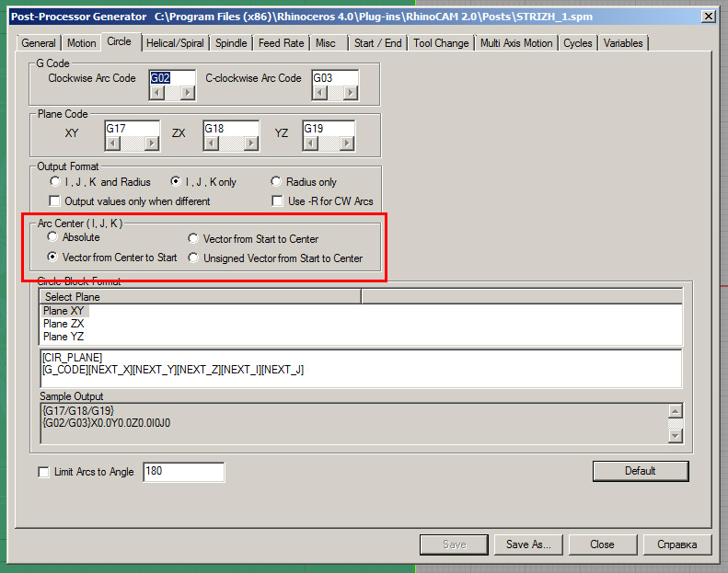Enable Output values only when different

(x=55, y=201)
